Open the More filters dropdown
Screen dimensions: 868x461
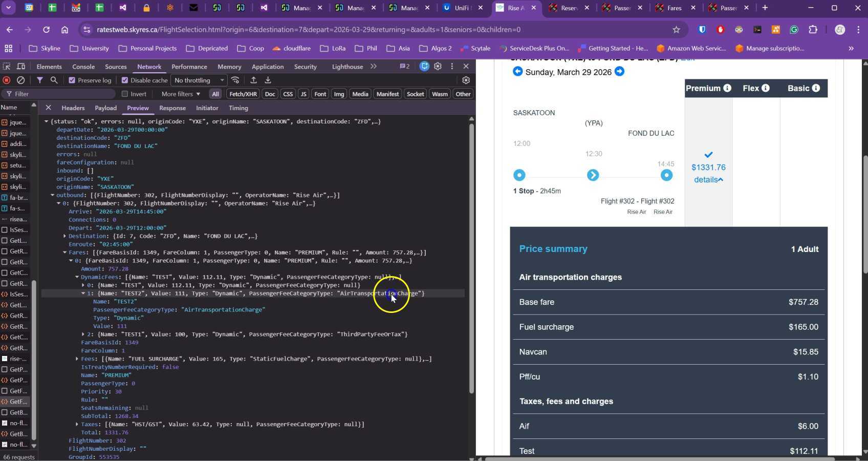pyautogui.click(x=181, y=94)
